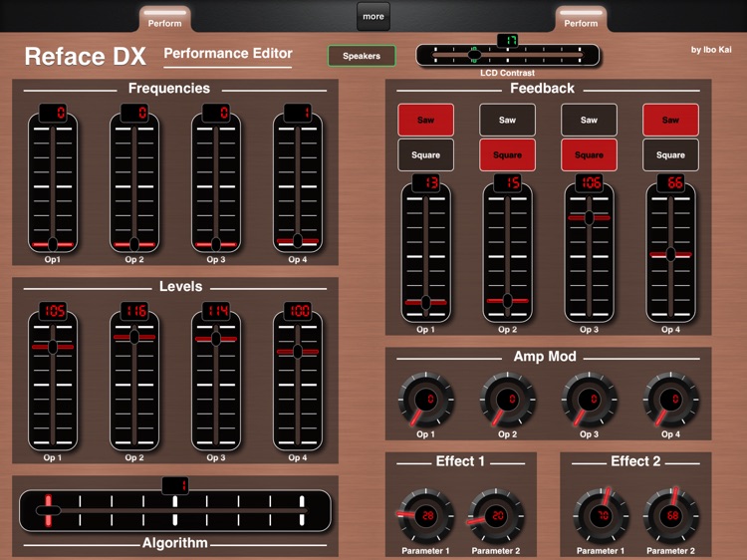Click the Op 4 frequency value display
The height and width of the screenshot is (560, 747).
(298, 113)
